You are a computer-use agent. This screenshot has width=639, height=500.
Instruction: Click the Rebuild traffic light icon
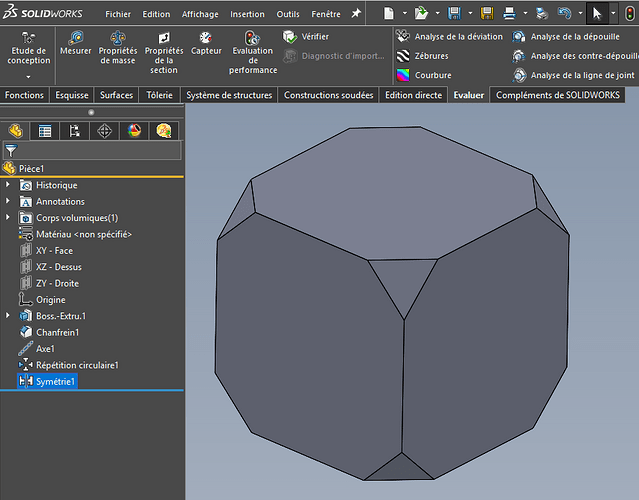(630, 13)
